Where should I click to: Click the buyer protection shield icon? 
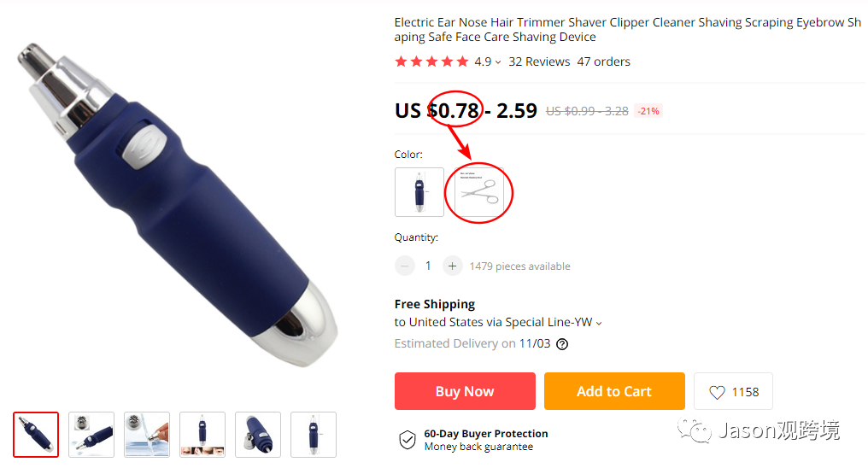[408, 440]
